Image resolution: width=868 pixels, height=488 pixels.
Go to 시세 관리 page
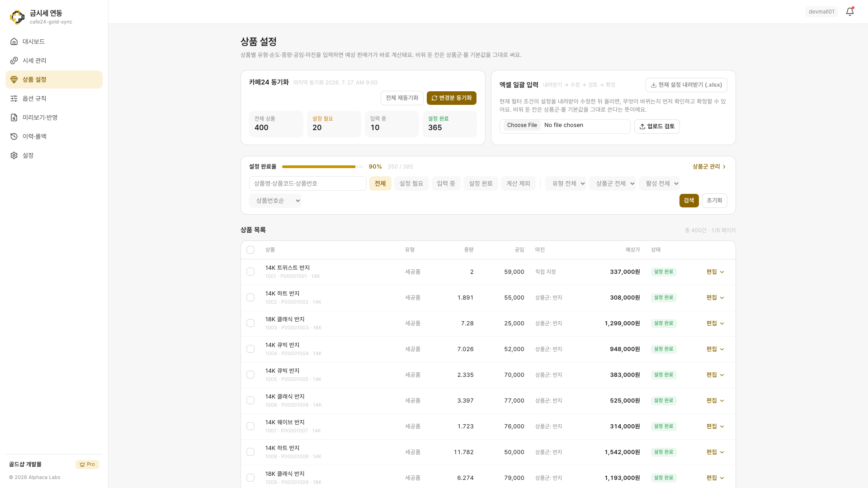tap(54, 61)
